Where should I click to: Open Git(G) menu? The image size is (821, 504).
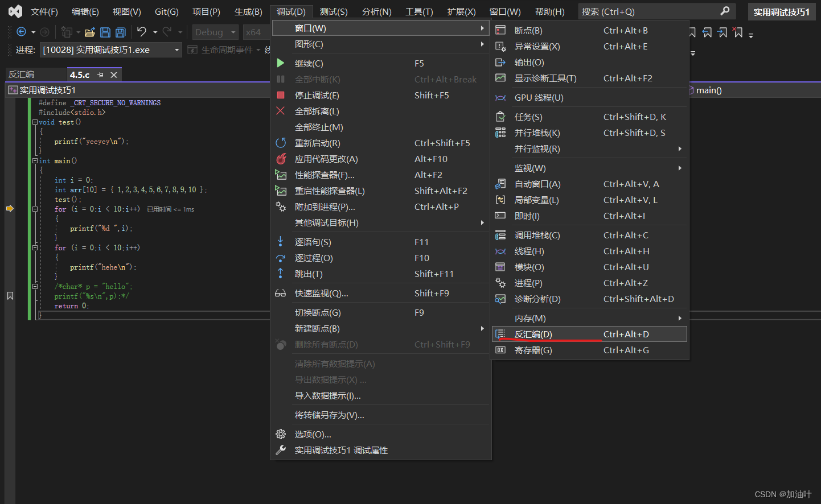point(167,11)
